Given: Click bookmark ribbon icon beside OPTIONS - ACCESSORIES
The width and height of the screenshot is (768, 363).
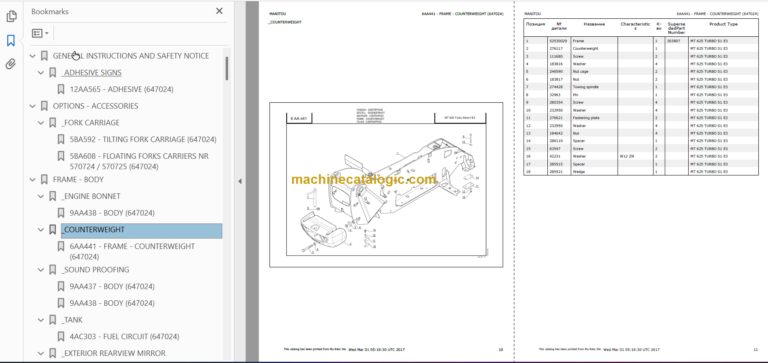Looking at the screenshot, I should [x=44, y=106].
